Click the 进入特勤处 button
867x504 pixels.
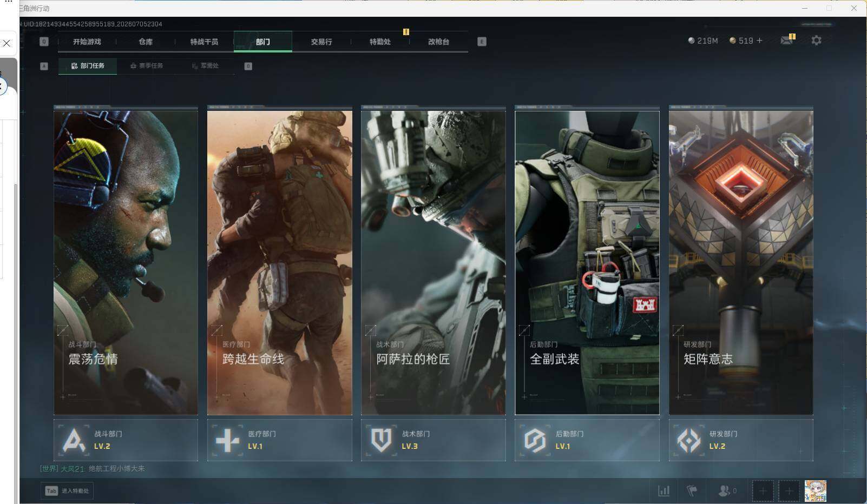67,491
